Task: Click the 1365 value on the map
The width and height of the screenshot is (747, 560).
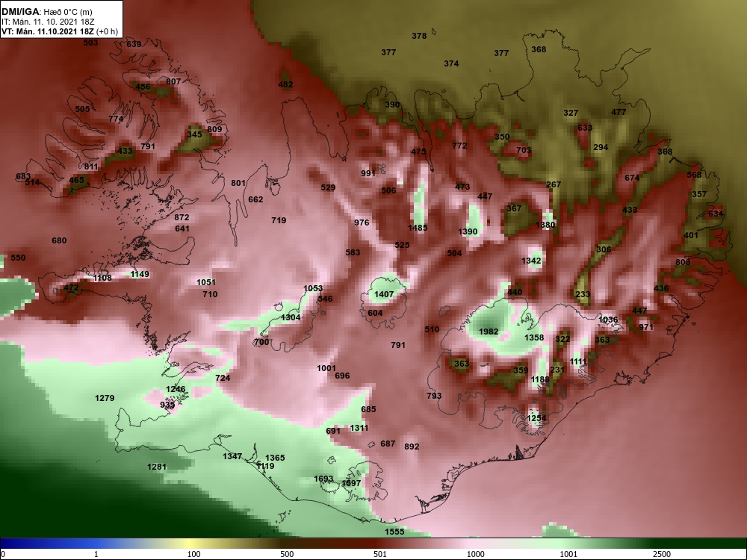Action: (x=275, y=458)
